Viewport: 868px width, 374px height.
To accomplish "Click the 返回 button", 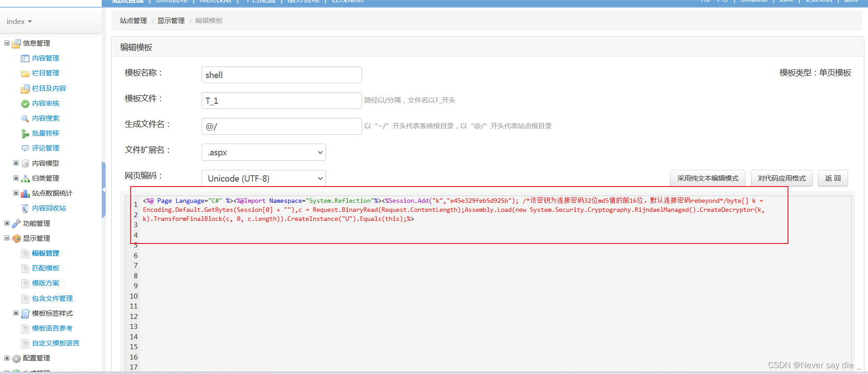I will [x=833, y=178].
